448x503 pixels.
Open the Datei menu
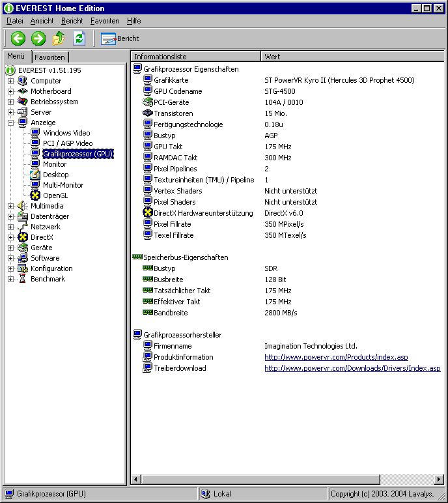(15, 21)
